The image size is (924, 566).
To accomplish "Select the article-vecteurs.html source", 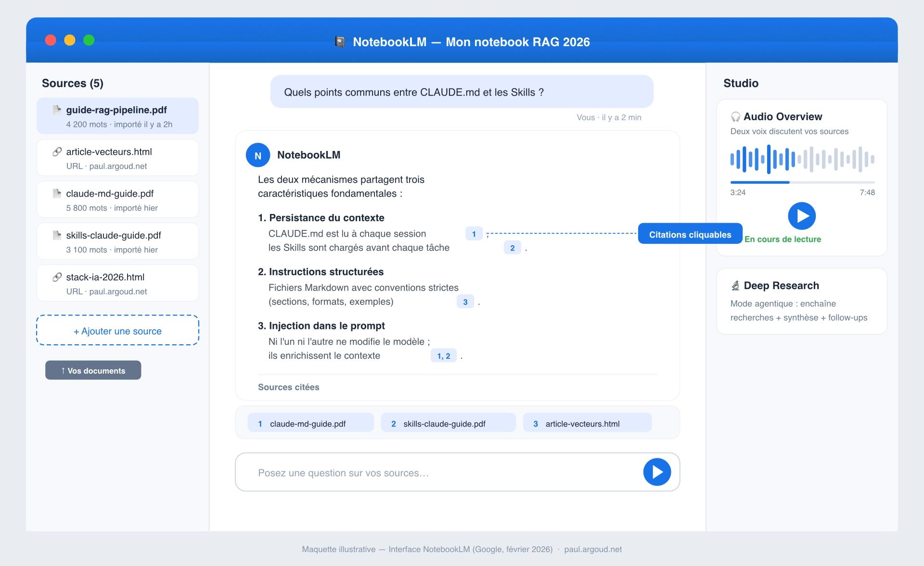I will pyautogui.click(x=117, y=158).
